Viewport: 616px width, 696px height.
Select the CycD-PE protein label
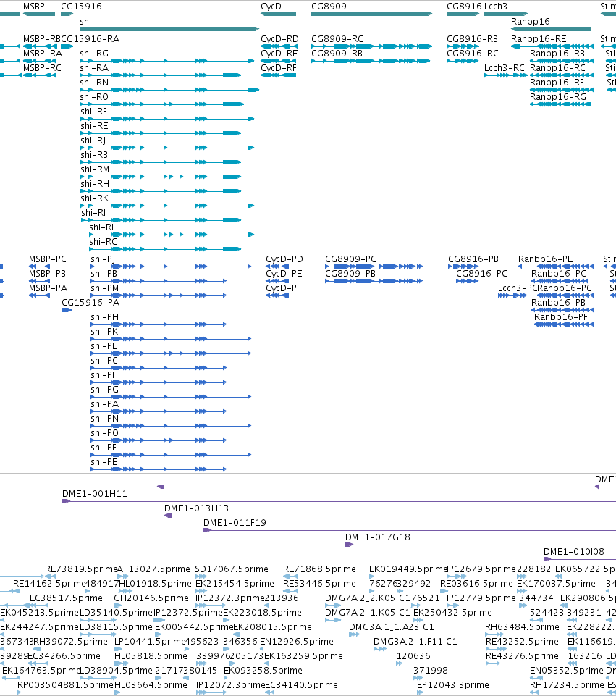pyautogui.click(x=284, y=274)
